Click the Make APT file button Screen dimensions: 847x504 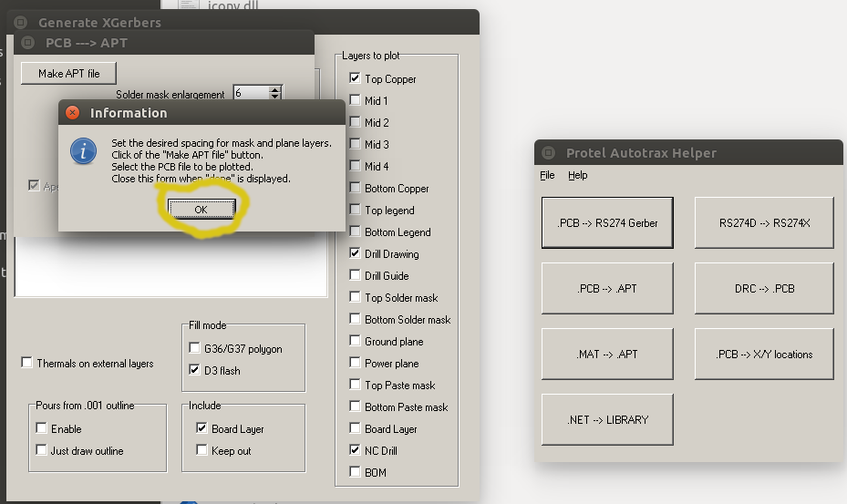click(x=68, y=74)
